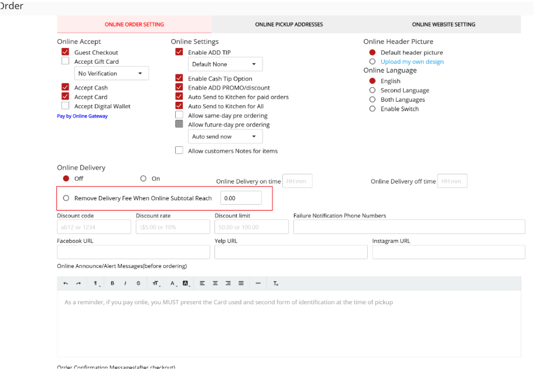
Task: Set Online Delivery to Off
Action: (66, 178)
